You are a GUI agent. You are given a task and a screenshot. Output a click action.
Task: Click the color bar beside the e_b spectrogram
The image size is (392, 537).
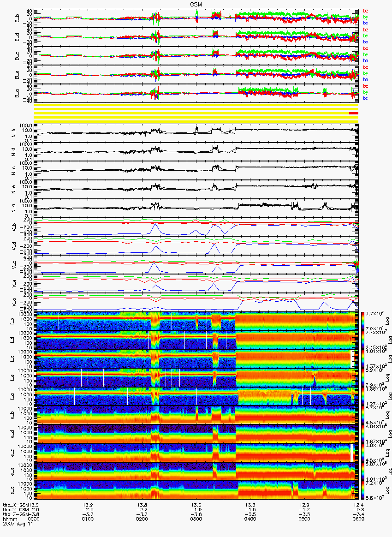(x=362, y=415)
